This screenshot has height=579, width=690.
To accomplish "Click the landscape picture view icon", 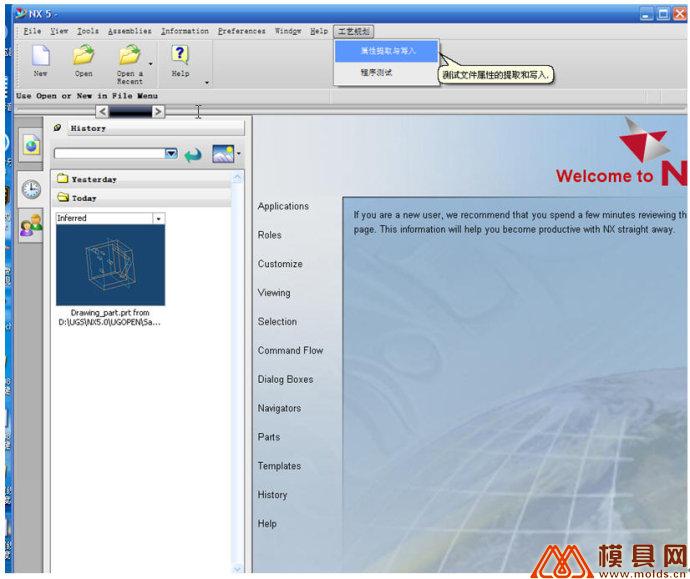I will coord(223,154).
